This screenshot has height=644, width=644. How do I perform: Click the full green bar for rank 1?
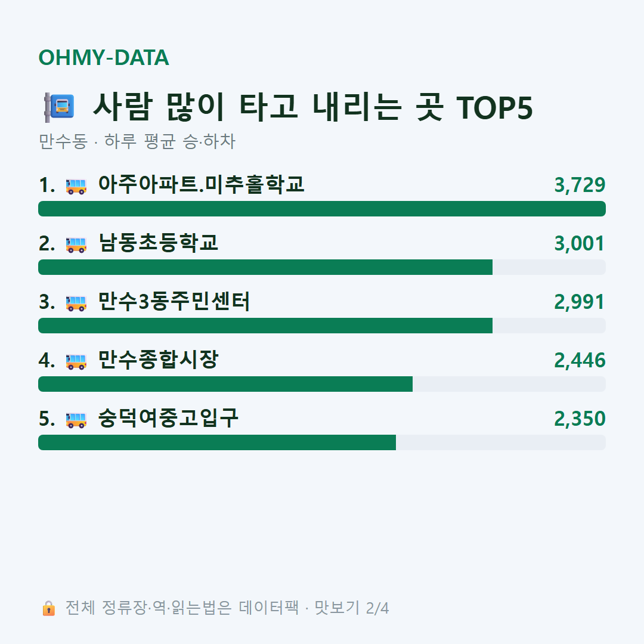pos(322,209)
